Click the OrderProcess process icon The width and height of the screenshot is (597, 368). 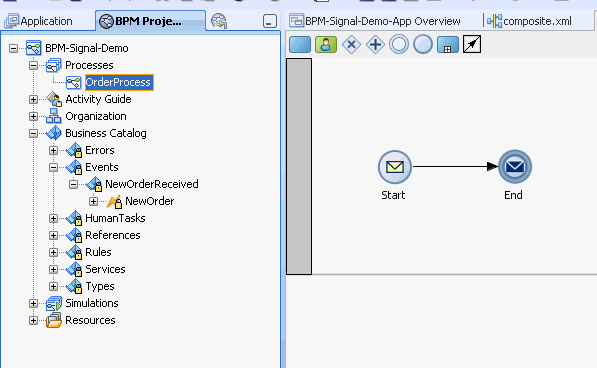pos(73,82)
